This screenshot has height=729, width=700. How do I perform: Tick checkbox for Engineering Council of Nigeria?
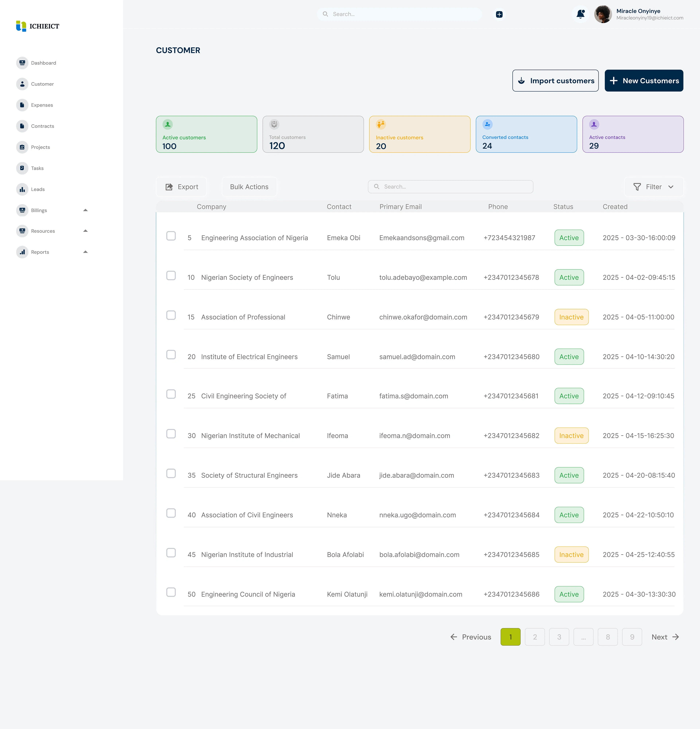click(171, 592)
